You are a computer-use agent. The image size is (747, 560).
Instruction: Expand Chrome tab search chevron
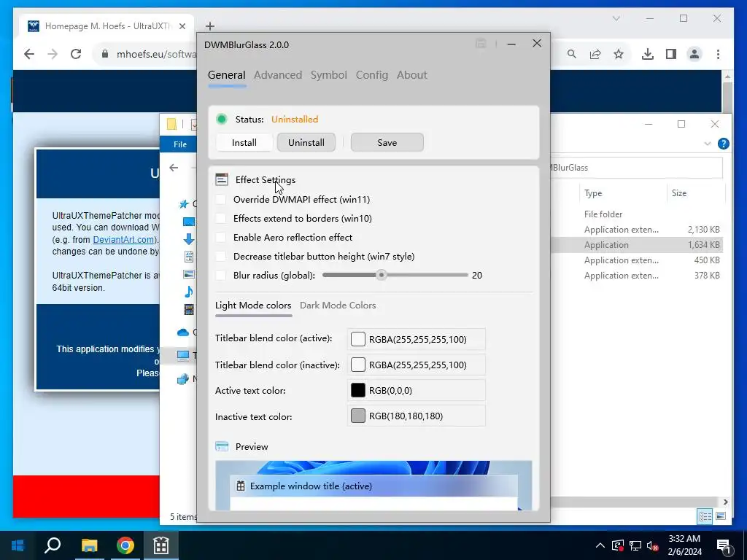[616, 18]
